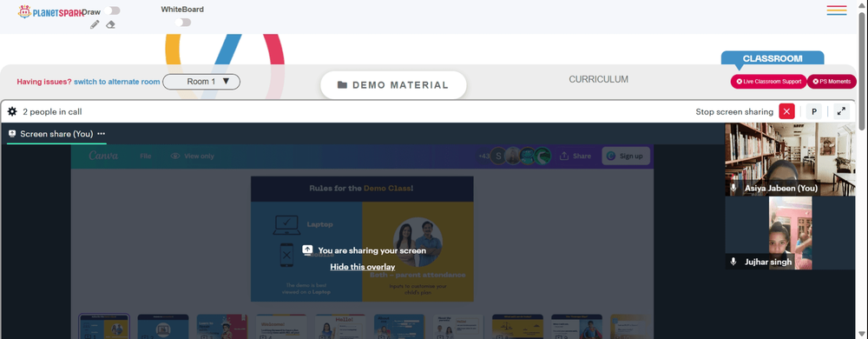The height and width of the screenshot is (339, 868).
Task: Select the pencil drawing tool
Action: click(95, 24)
